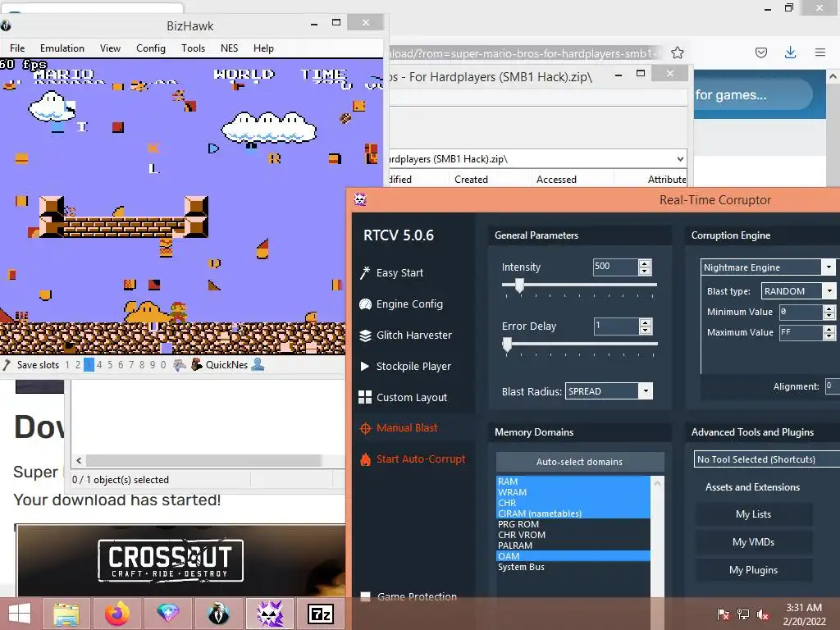The image size is (840, 630).
Task: Deselect the CHR memory domain
Action: click(x=573, y=503)
